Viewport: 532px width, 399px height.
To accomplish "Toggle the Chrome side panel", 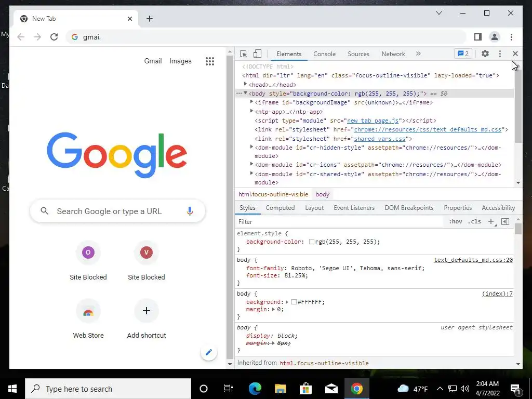I will [x=478, y=37].
